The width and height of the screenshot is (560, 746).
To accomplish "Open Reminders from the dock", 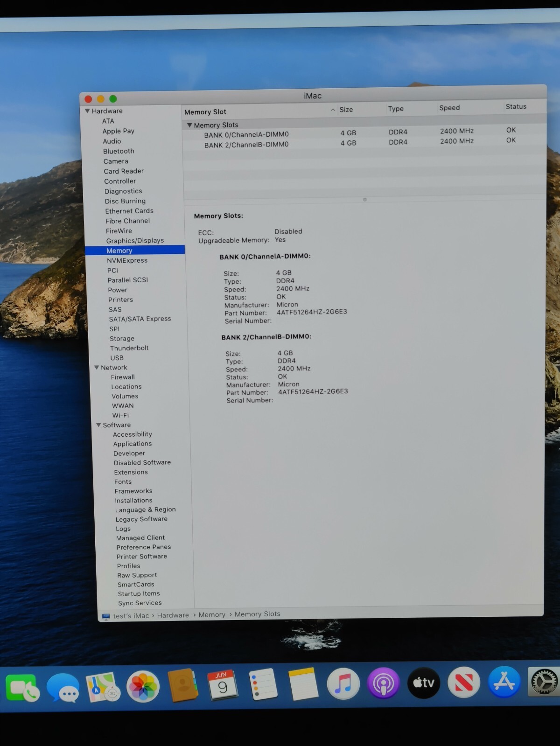I will (263, 685).
